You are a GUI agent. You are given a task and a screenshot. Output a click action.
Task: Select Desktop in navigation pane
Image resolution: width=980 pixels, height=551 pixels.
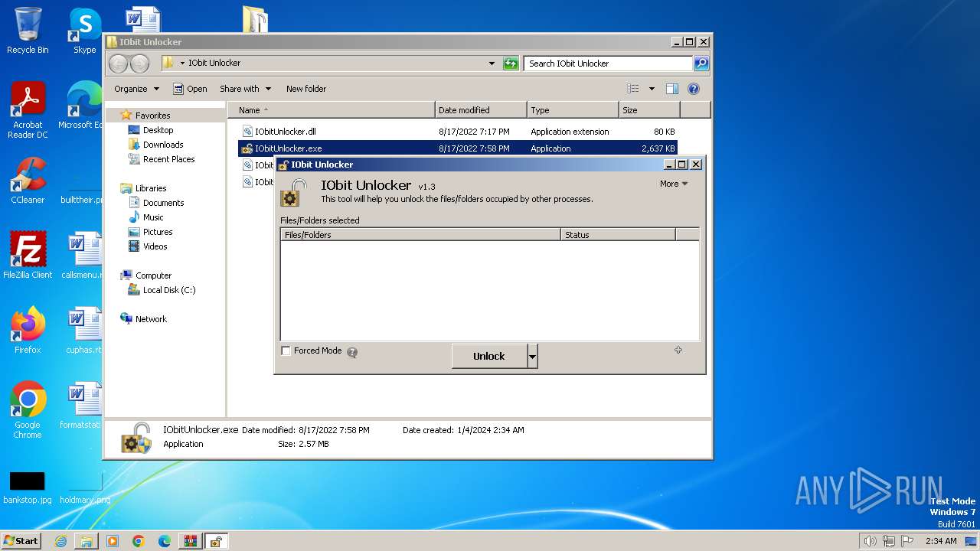click(x=158, y=130)
